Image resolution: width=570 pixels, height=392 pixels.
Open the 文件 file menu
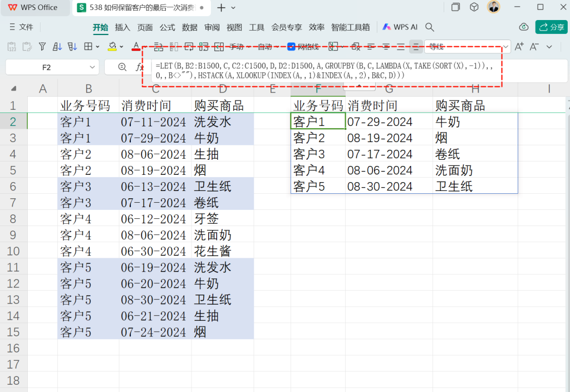(x=21, y=27)
